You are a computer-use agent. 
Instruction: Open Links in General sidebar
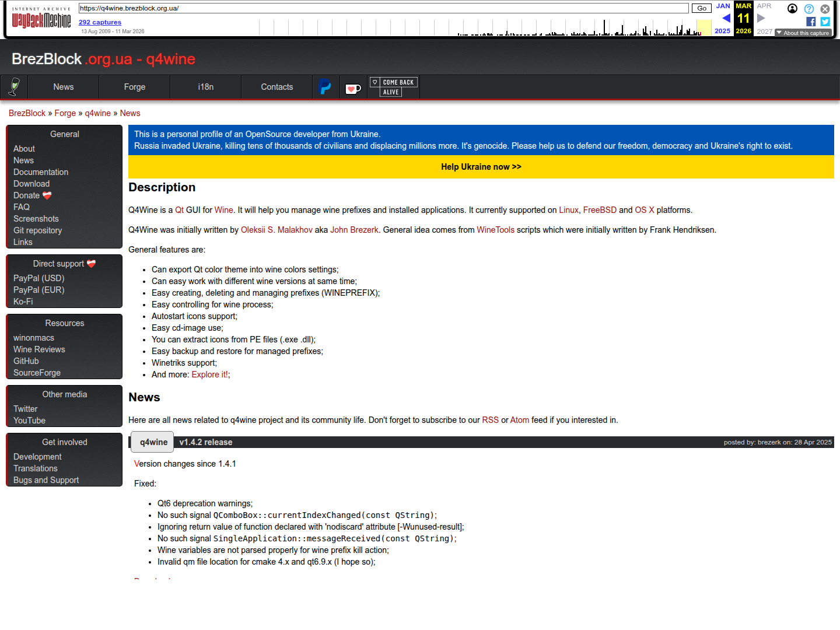tap(23, 242)
